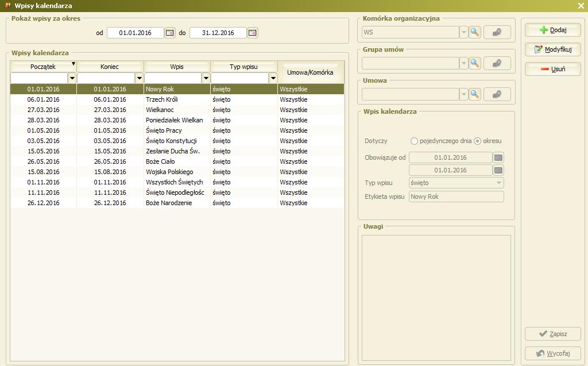Click the Typ wpisu filter text box

(x=240, y=78)
